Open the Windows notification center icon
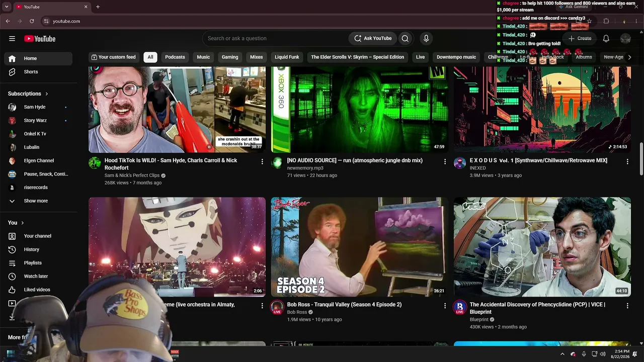Screen dimensions: 644x362 click(x=635, y=354)
